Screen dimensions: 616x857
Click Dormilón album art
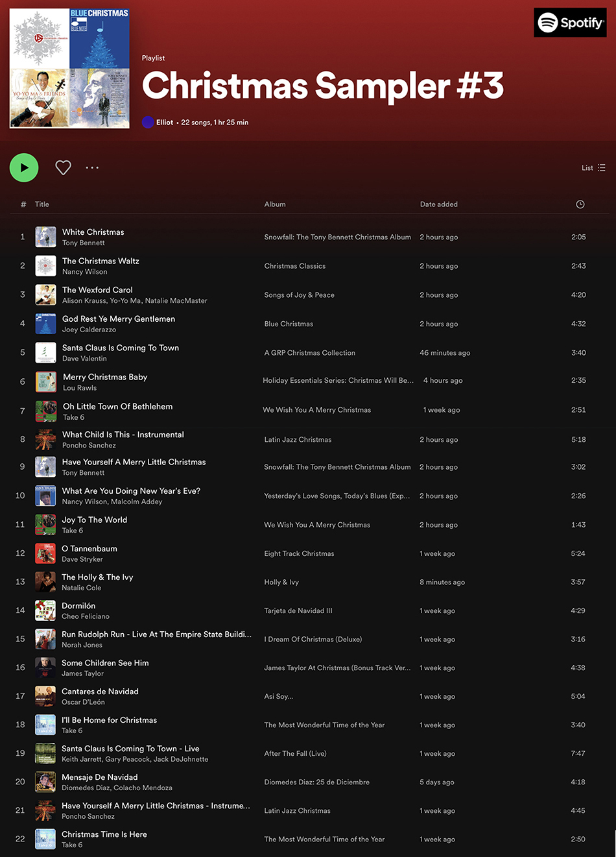[45, 610]
